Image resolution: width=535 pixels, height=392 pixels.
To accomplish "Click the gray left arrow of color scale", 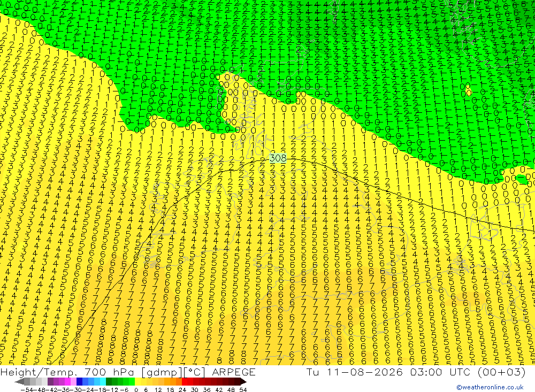I will pyautogui.click(x=19, y=382).
